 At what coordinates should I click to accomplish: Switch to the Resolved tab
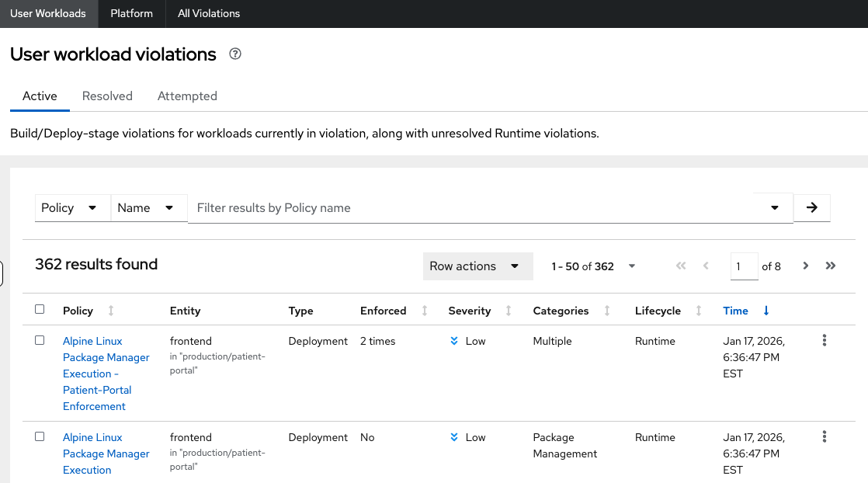click(107, 96)
